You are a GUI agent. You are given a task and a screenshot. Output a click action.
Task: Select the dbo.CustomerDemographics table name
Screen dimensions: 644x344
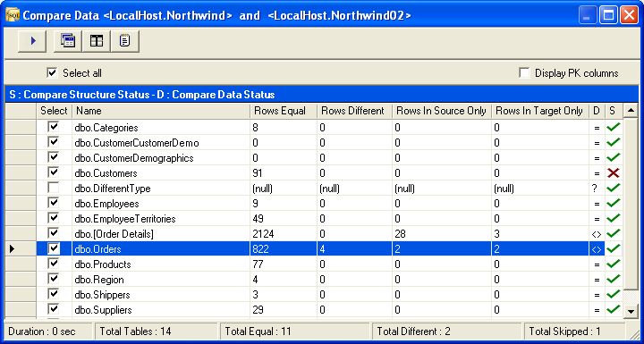click(134, 158)
